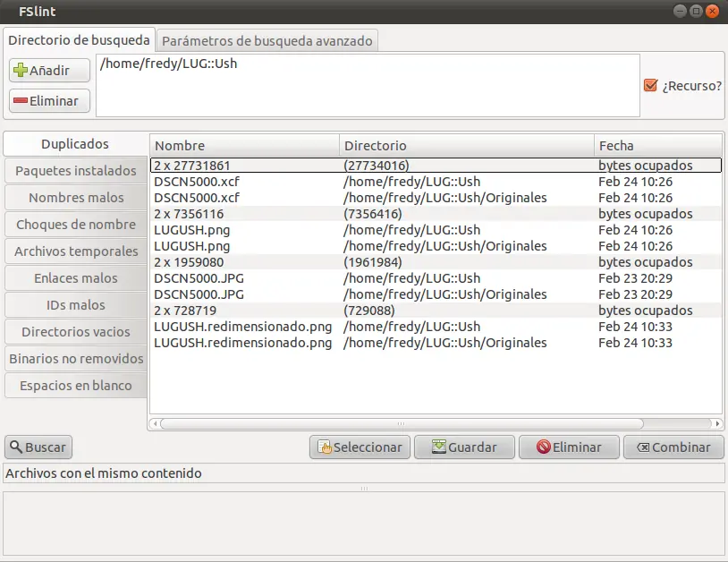Minimize the FSlint window
This screenshot has height=562, width=728.
680,11
